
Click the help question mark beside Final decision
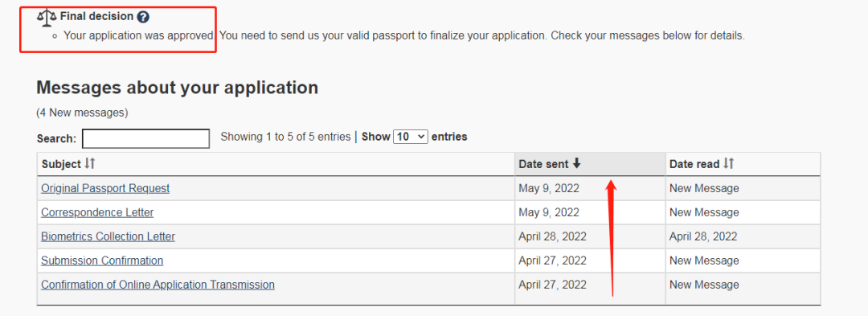click(x=143, y=17)
